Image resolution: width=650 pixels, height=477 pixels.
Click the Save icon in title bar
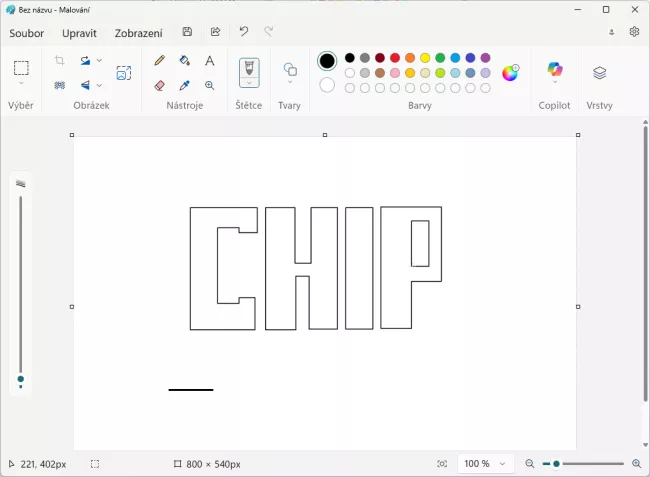(x=187, y=32)
